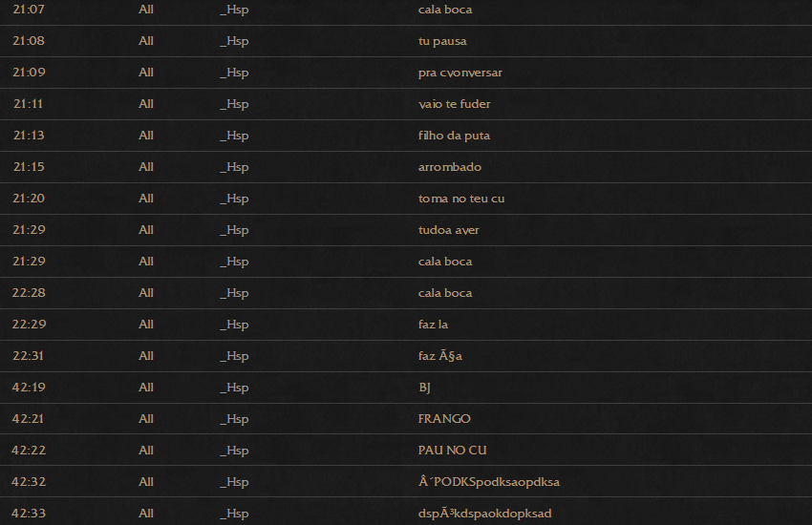Select the 'PODKSpodksaopdksa' message
This screenshot has width=812, height=525.
point(489,481)
